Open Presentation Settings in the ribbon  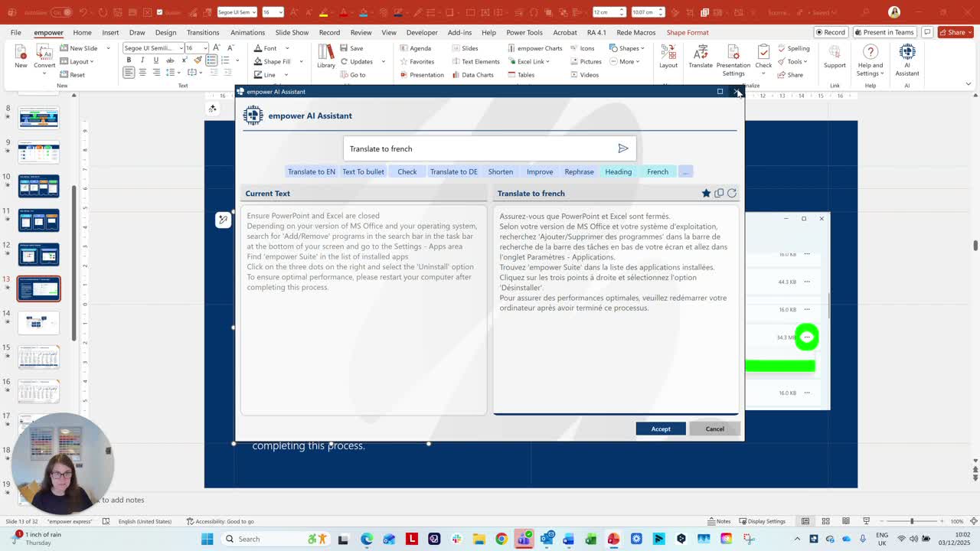coord(733,60)
